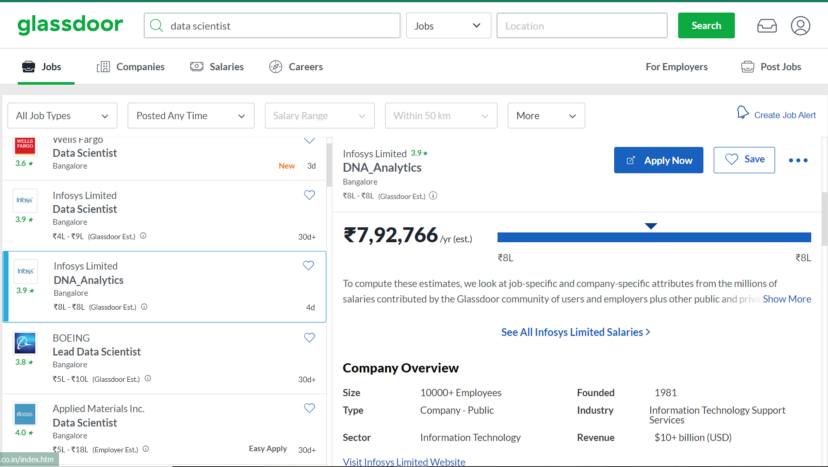The width and height of the screenshot is (828, 467).
Task: Click the Glassdoor logo
Action: coord(70,25)
